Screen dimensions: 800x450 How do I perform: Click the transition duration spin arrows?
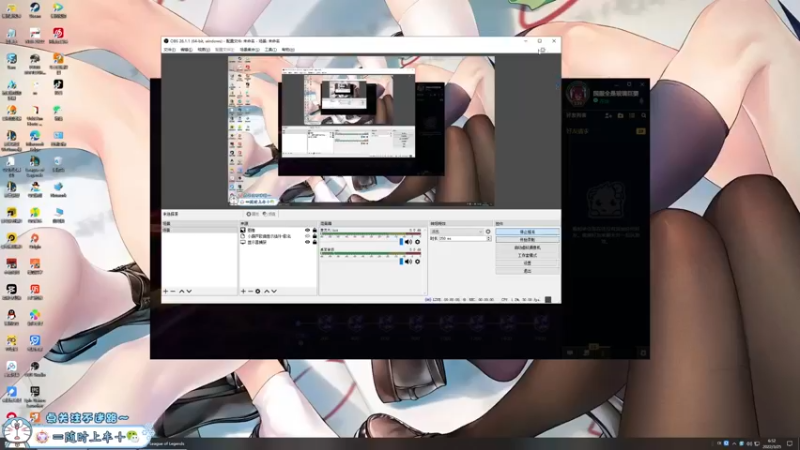489,238
